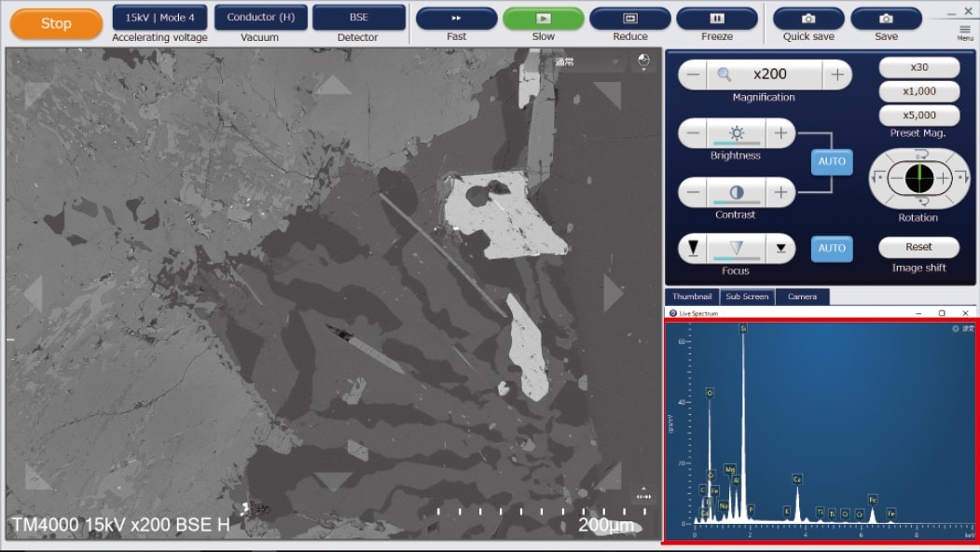
Task: Start Fast scan mode
Action: click(x=456, y=19)
